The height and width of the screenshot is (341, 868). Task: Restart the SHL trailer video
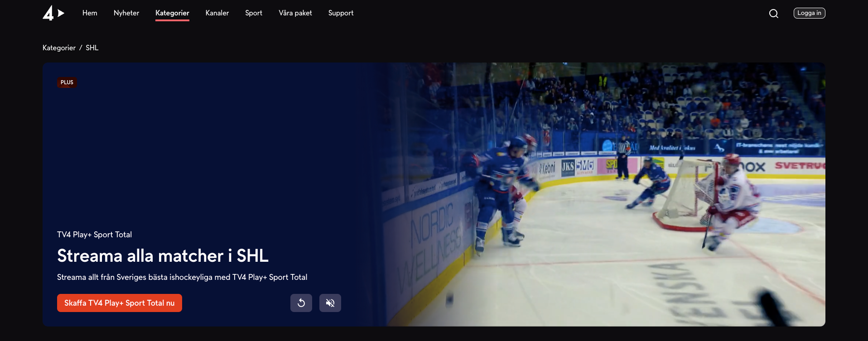[301, 303]
